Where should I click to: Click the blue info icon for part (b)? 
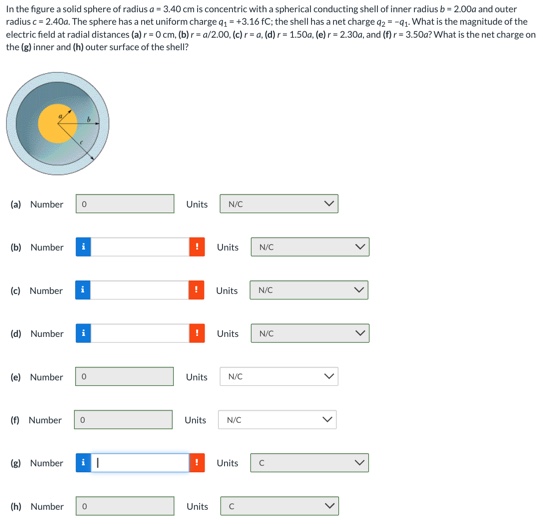83,247
